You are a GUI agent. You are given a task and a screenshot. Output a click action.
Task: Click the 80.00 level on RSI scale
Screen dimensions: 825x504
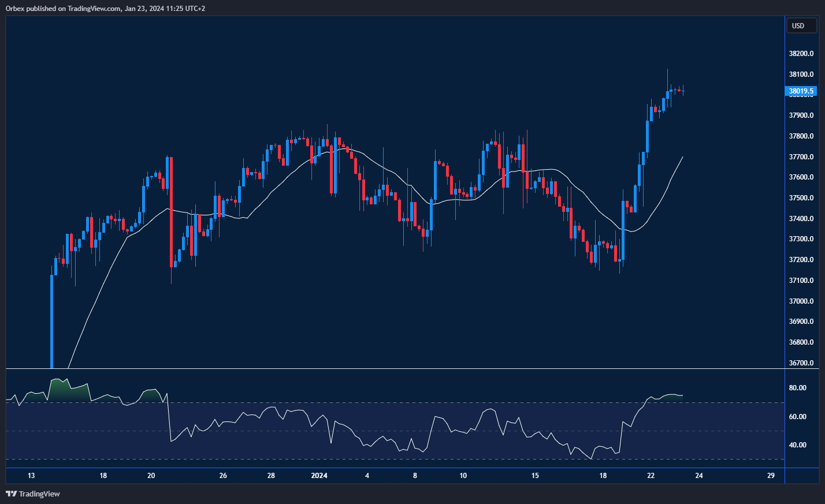point(797,388)
